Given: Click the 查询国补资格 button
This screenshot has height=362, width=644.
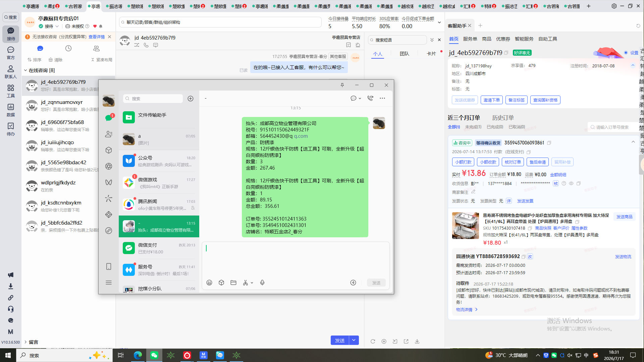Looking at the screenshot, I should click(545, 100).
